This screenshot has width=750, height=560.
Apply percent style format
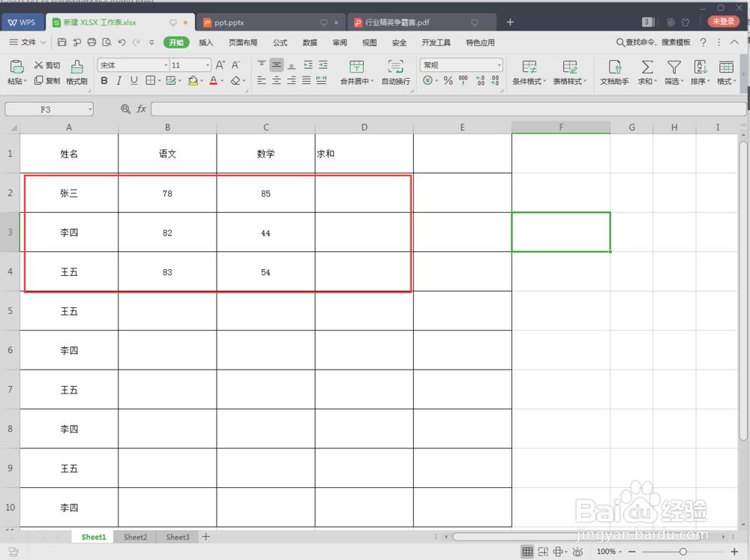click(x=448, y=80)
